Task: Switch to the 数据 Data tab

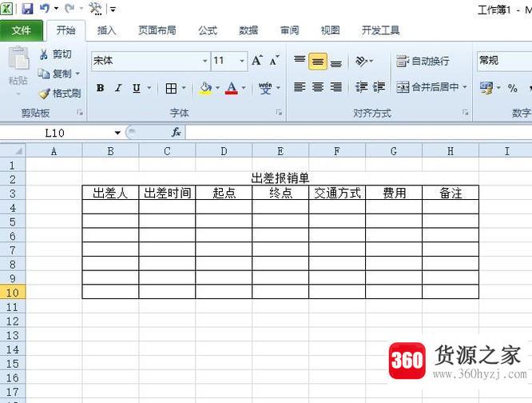Action: (248, 30)
